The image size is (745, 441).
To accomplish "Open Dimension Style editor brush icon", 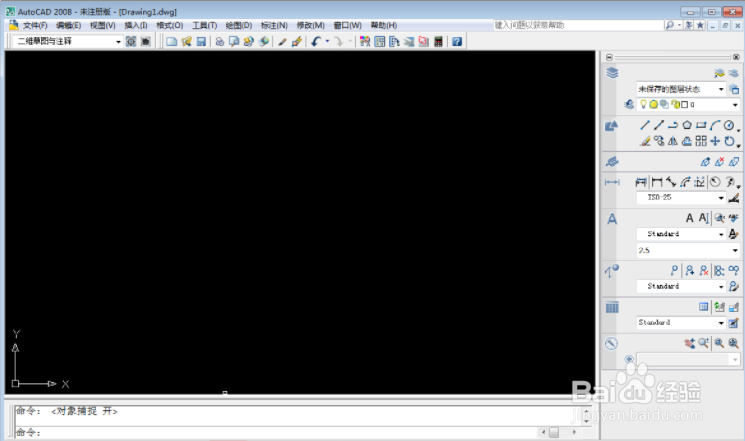I will tap(734, 197).
